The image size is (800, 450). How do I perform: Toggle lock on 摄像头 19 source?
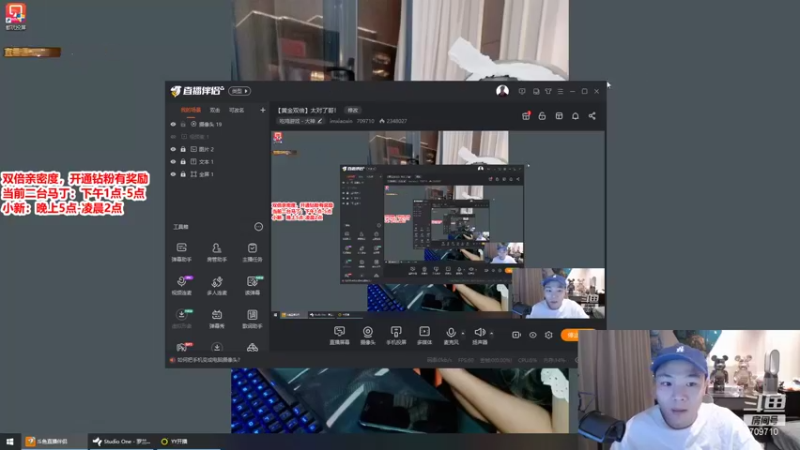[x=183, y=124]
